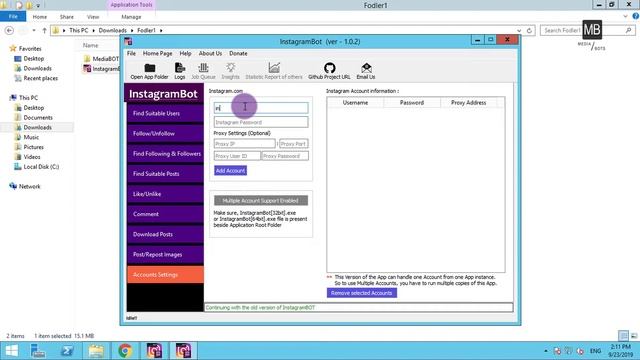Focus the Proxy Port field

click(x=293, y=144)
